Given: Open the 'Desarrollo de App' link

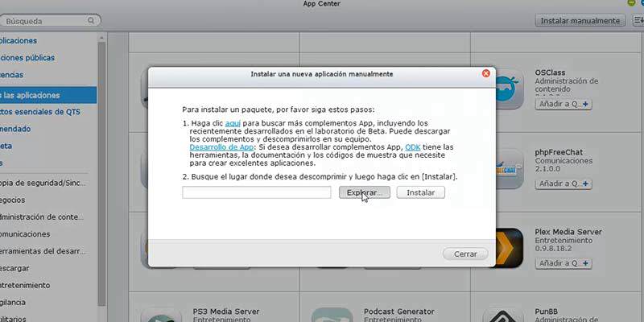Looking at the screenshot, I should [221, 147].
